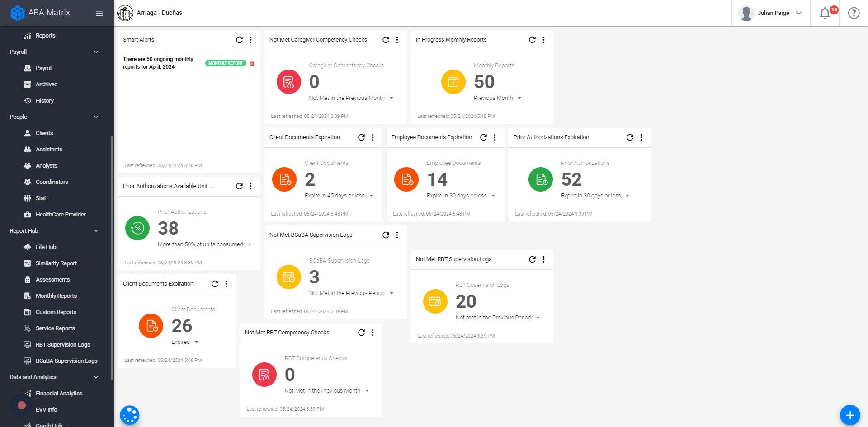Image resolution: width=868 pixels, height=427 pixels.
Task: Click the MONTHLY REPORT green badge
Action: coord(226,63)
